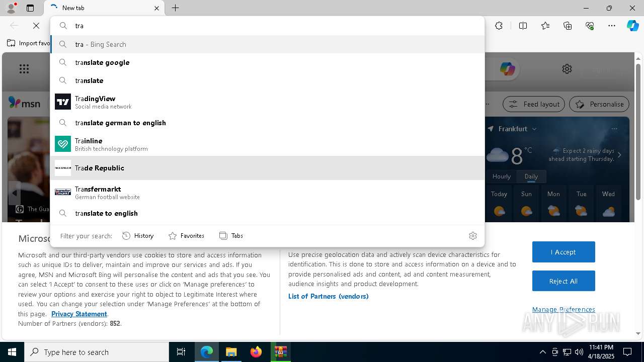Screen dimensions: 644x362
Task: Click the Personalise button
Action: point(599,104)
